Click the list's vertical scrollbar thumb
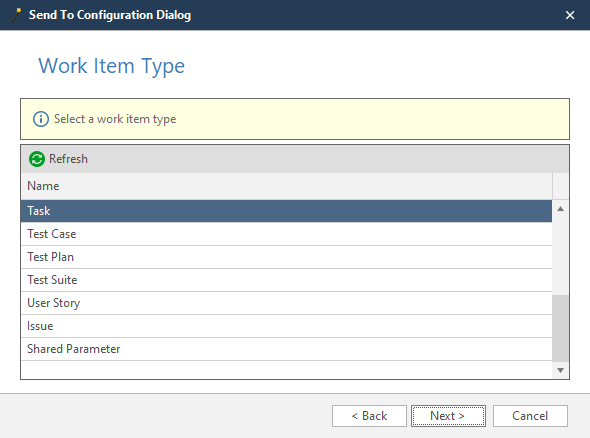 coord(560,328)
